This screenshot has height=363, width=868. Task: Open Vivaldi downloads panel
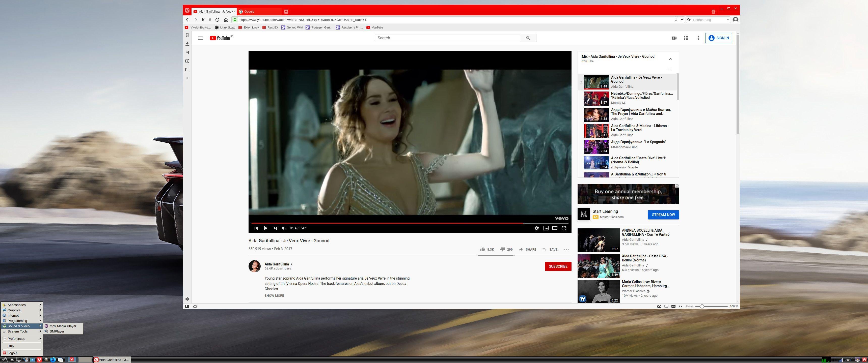tap(187, 44)
